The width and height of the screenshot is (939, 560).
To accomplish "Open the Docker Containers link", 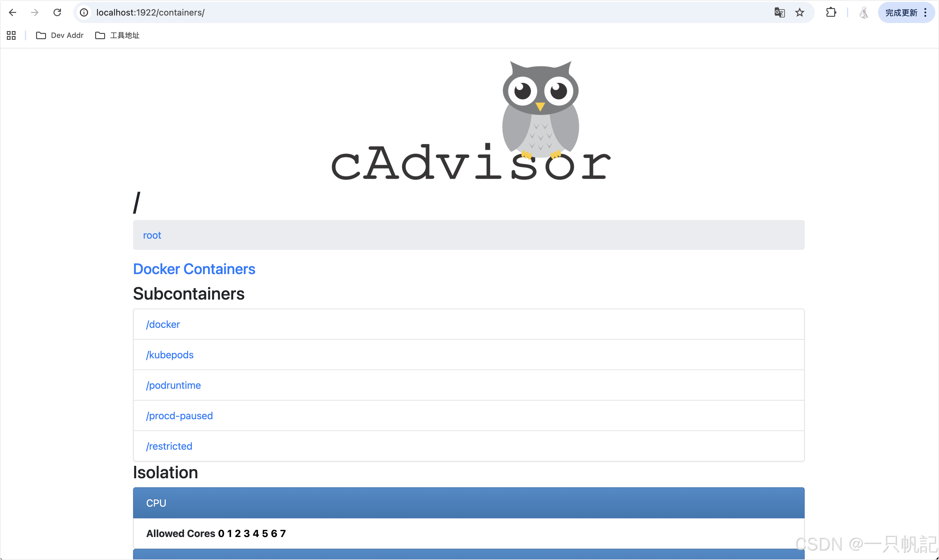I will click(x=194, y=269).
